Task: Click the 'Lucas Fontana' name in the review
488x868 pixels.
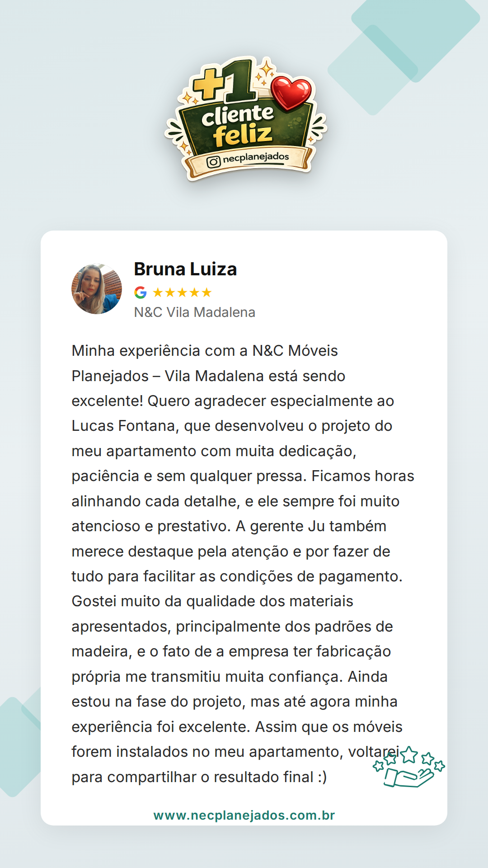Action: pyautogui.click(x=123, y=426)
